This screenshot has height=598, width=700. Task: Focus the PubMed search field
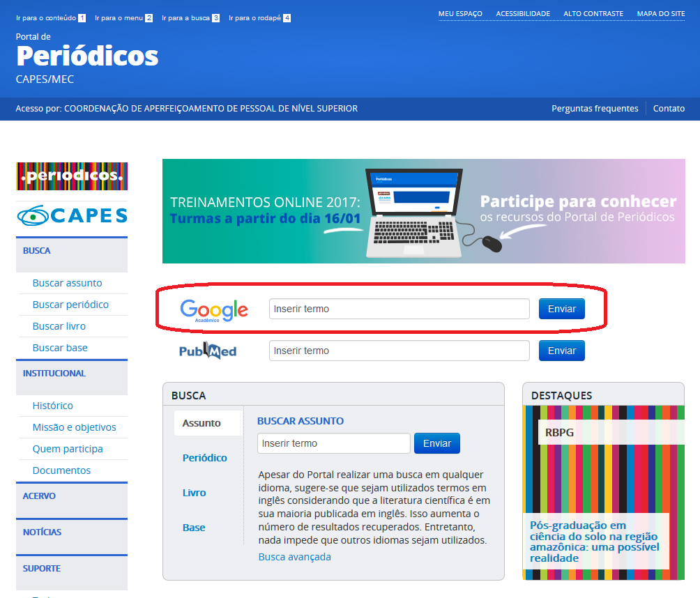pyautogui.click(x=399, y=351)
